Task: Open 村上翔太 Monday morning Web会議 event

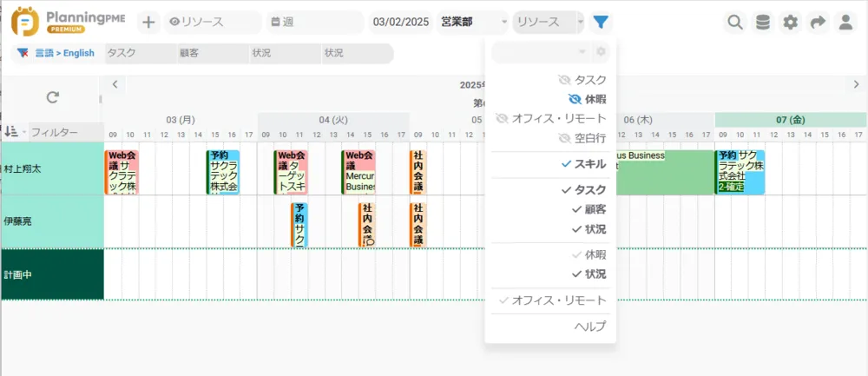Action: pos(122,172)
